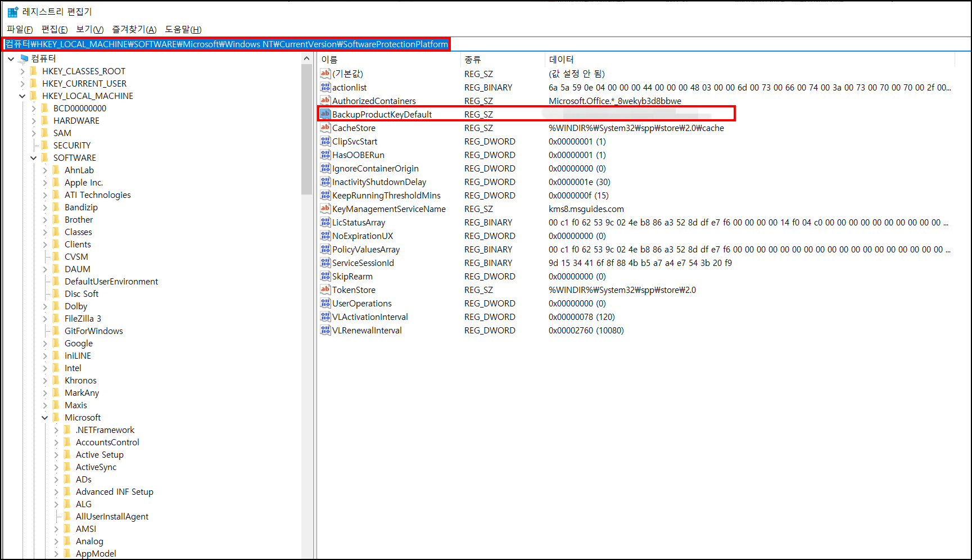972x560 pixels.
Task: Click the actionlist binary value icon
Action: coord(325,87)
